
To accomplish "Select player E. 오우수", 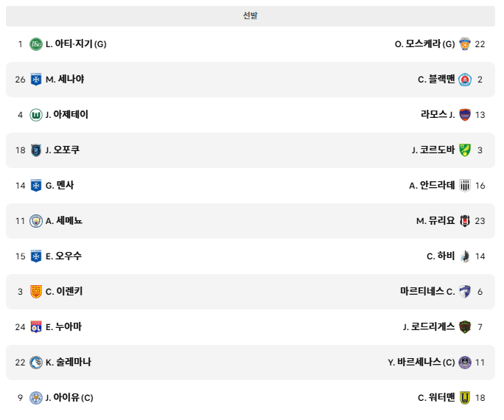I will point(63,256).
